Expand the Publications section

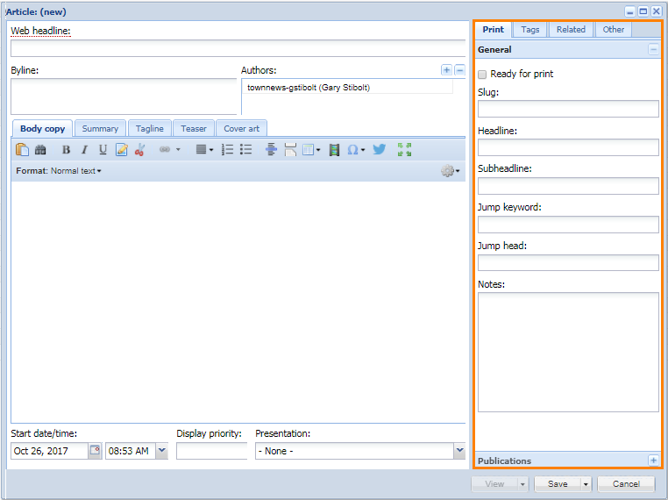[653, 461]
